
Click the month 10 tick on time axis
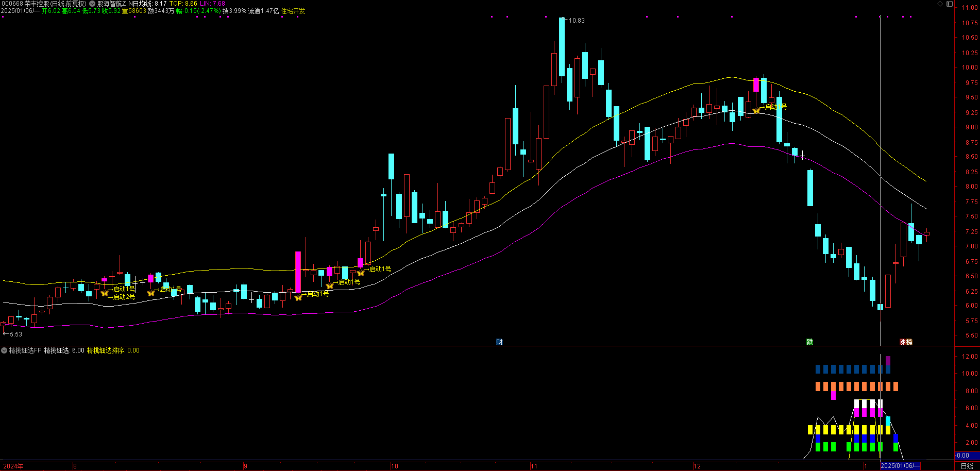click(395, 466)
